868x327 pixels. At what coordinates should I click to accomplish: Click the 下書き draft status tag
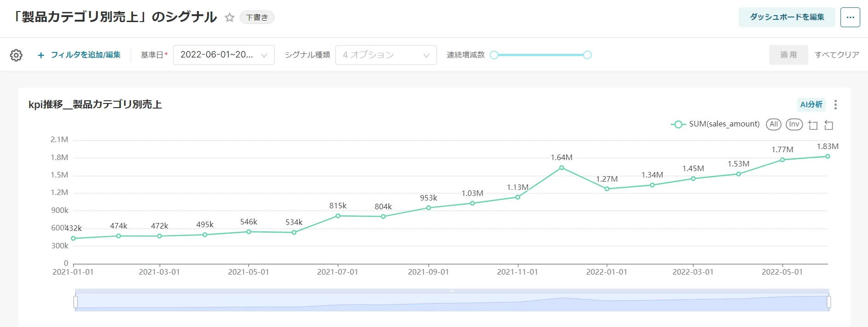coord(257,17)
